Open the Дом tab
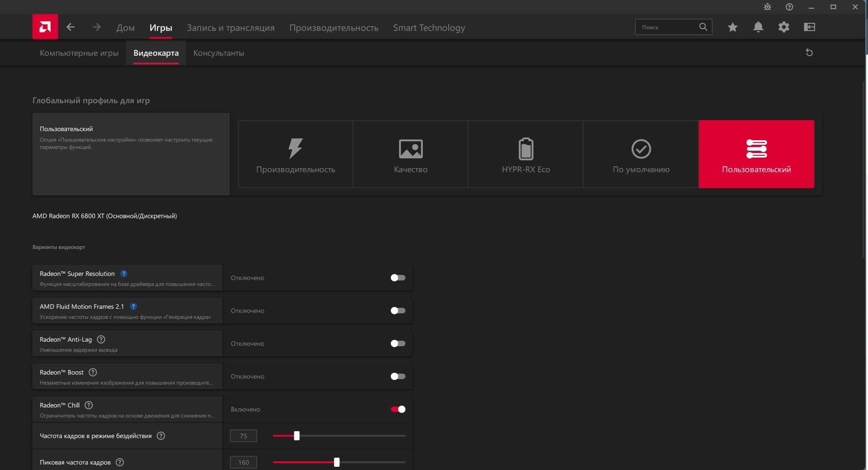 click(x=125, y=28)
